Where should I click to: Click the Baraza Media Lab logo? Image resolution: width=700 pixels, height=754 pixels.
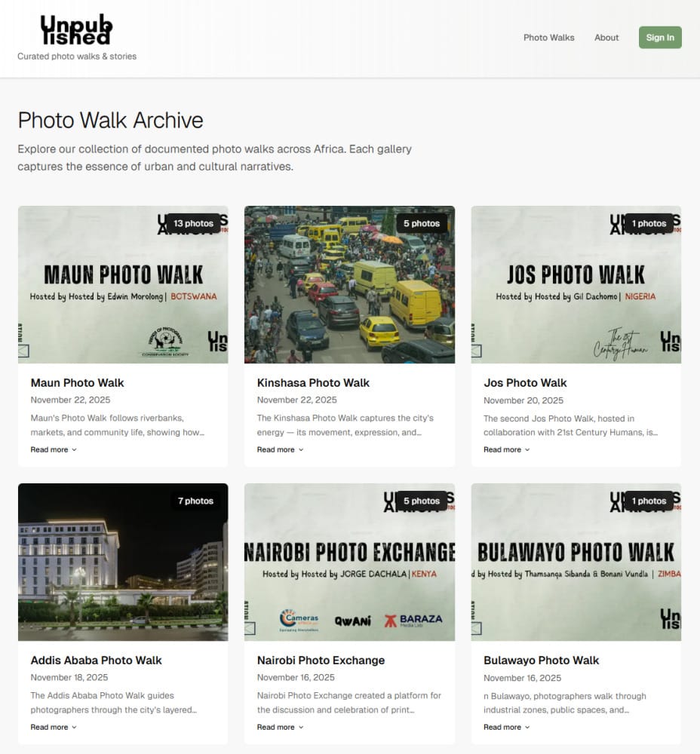tap(413, 621)
